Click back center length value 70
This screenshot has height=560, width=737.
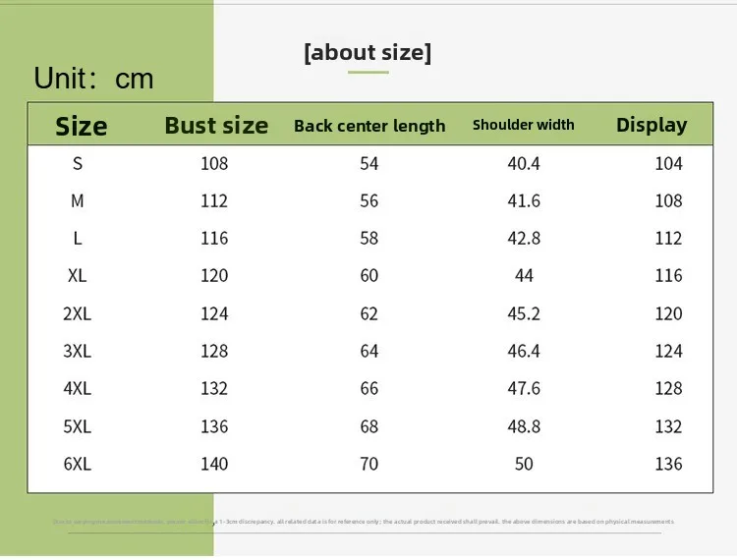point(368,464)
